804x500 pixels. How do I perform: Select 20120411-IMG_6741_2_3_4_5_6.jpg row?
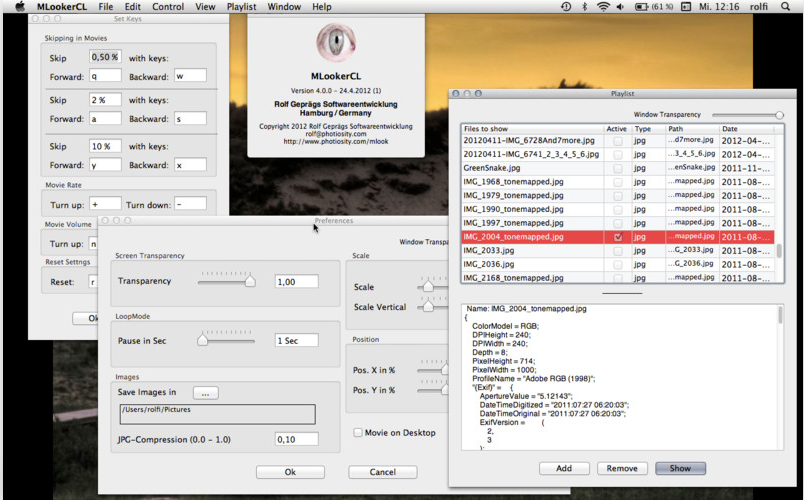pyautogui.click(x=617, y=154)
